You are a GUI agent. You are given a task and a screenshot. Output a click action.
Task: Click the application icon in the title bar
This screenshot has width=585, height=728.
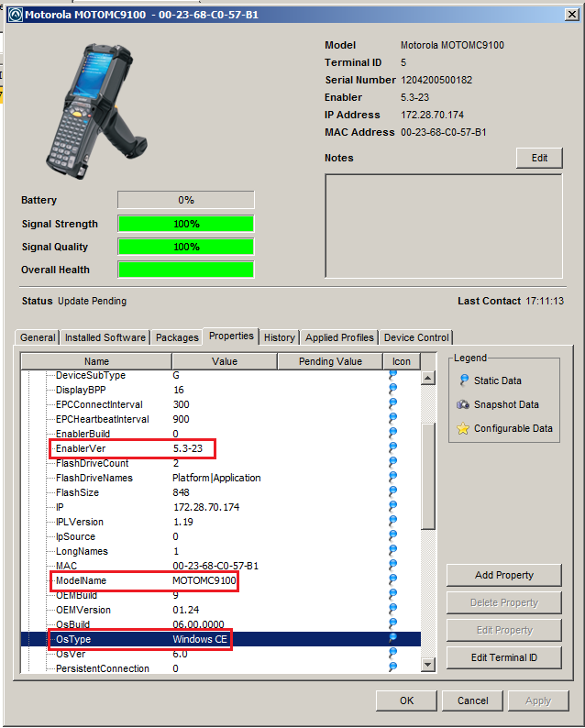pos(16,15)
